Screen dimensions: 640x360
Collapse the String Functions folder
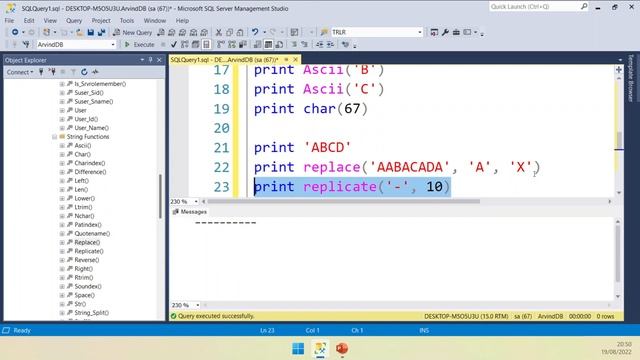click(x=54, y=137)
